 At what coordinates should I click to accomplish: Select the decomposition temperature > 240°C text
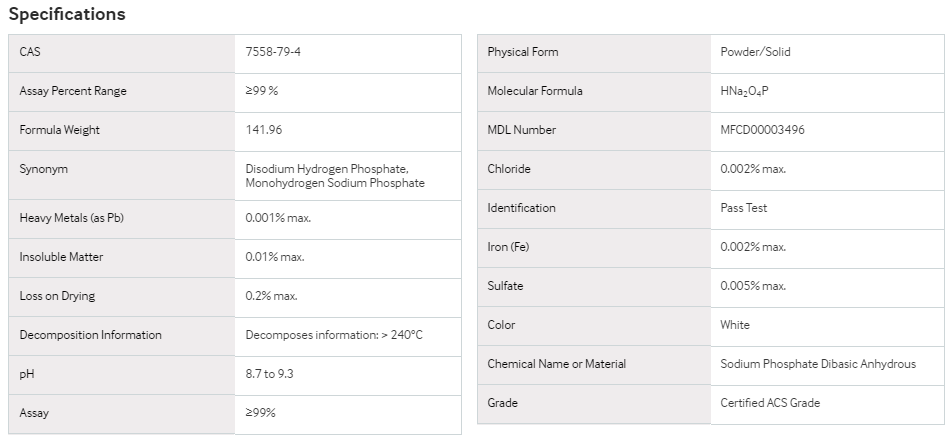[402, 335]
